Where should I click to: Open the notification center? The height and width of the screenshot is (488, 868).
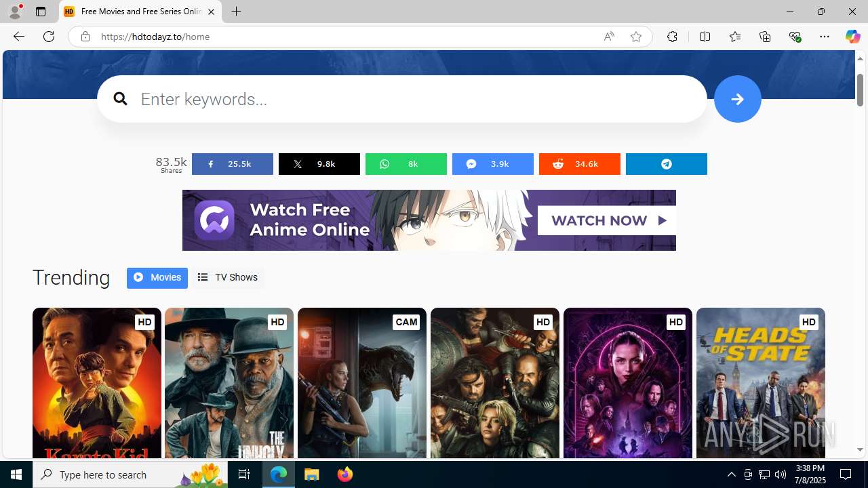click(x=846, y=474)
